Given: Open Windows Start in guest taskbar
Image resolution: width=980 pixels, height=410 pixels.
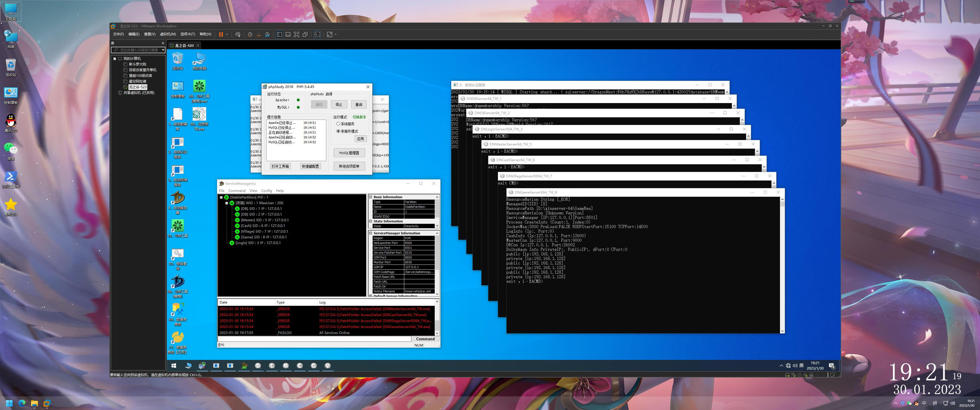Looking at the screenshot, I should coord(174,366).
